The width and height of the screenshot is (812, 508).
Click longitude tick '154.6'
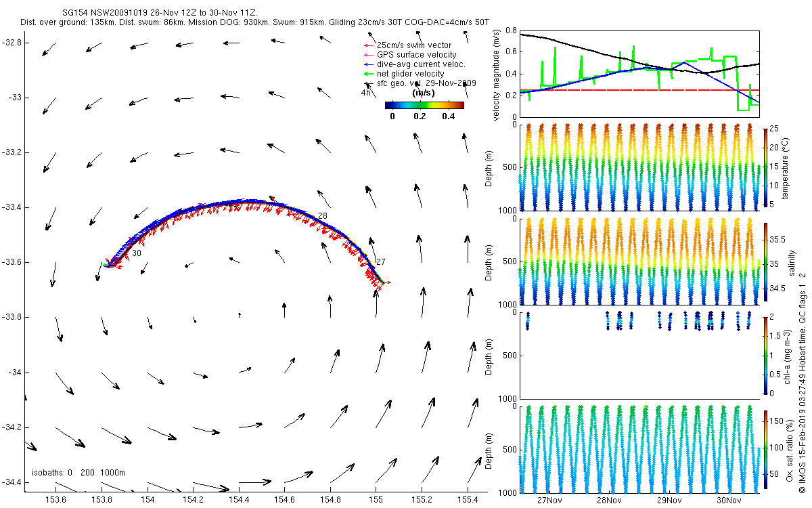[x=284, y=500]
